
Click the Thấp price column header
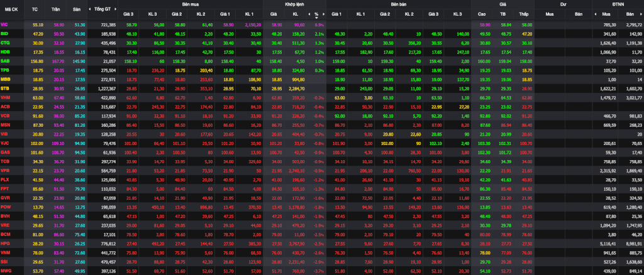click(x=524, y=14)
